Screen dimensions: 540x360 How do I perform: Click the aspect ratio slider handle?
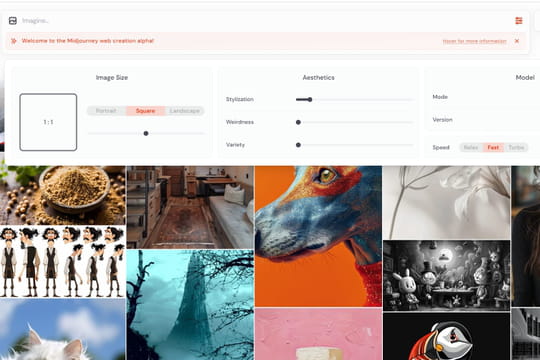[146, 133]
